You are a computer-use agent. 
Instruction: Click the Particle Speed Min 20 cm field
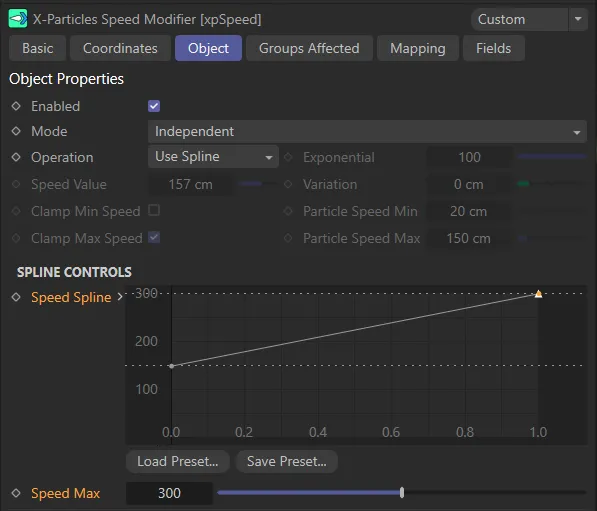tap(469, 211)
